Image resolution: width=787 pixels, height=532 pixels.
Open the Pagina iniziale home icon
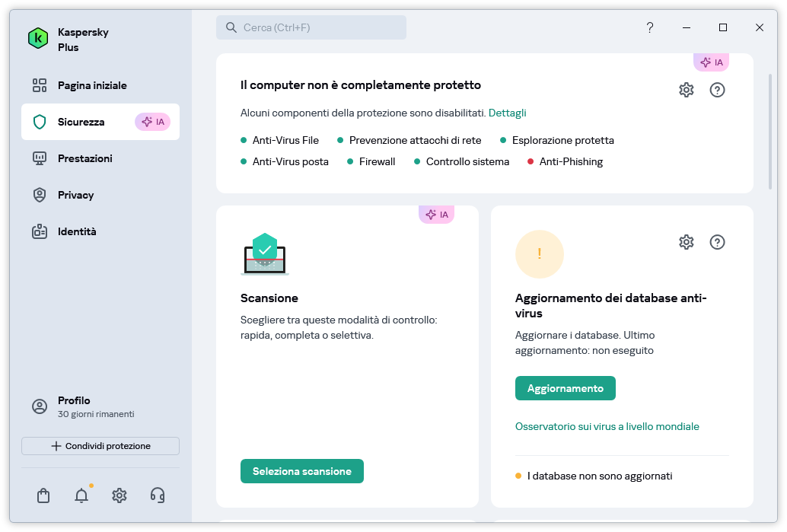point(40,85)
